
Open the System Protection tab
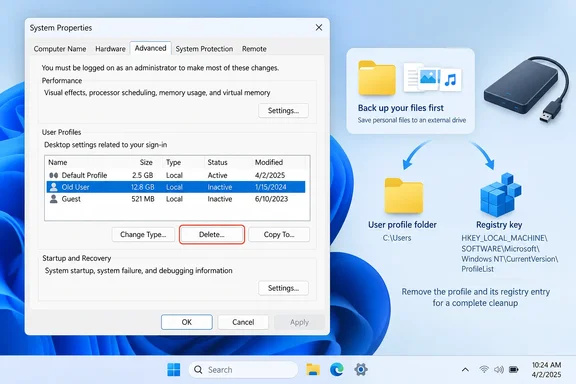204,49
